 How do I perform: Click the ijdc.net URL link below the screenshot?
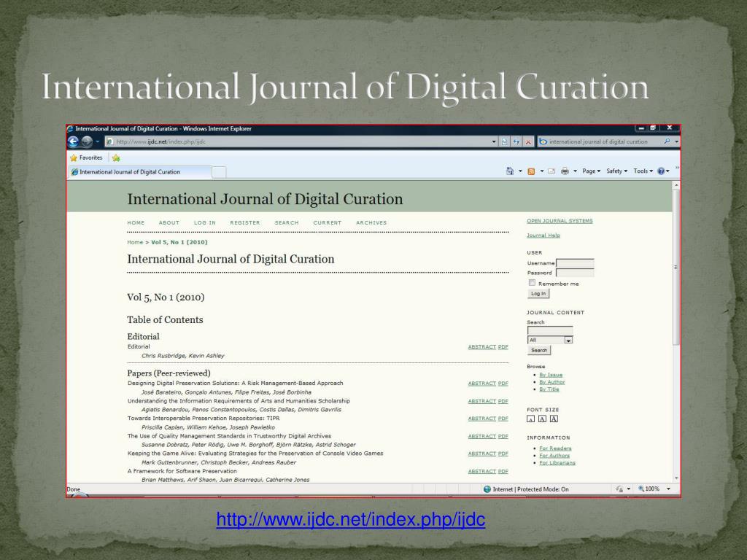[x=351, y=519]
